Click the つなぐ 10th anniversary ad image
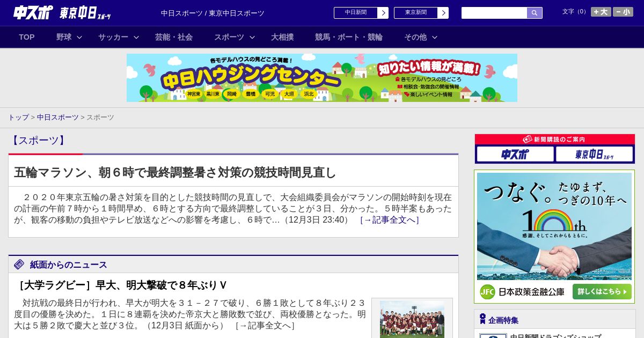Screen dimensions: 644x338 (x=554, y=226)
